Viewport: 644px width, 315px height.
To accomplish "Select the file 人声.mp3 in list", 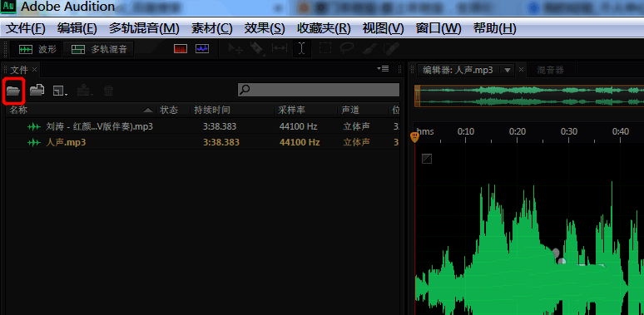I will 66,143.
